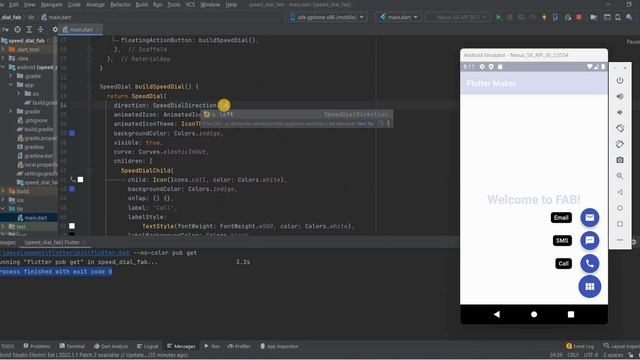Open more options in autocomplete popup
640x360 pixels.
click(388, 123)
